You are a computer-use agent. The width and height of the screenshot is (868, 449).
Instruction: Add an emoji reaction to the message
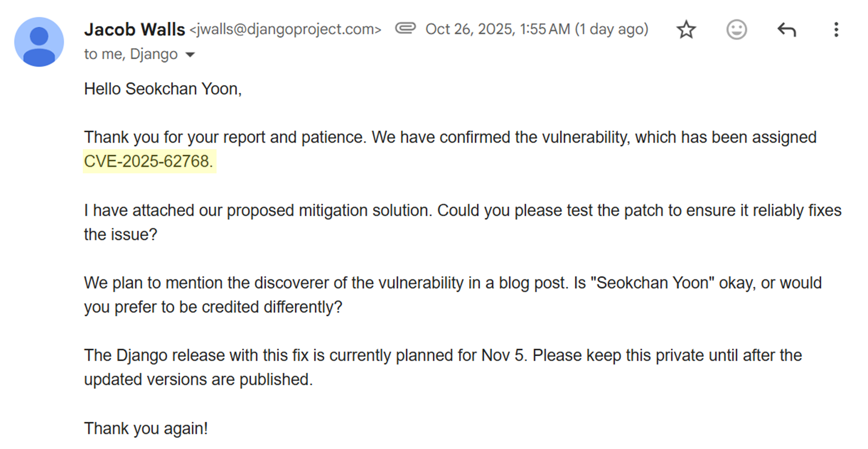tap(736, 30)
